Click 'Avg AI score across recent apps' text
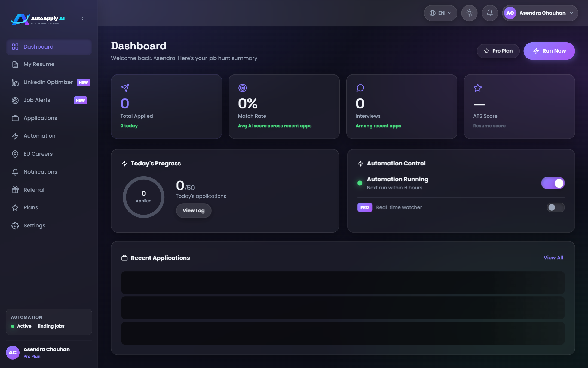Screen dimensions: 588x368 (275, 126)
